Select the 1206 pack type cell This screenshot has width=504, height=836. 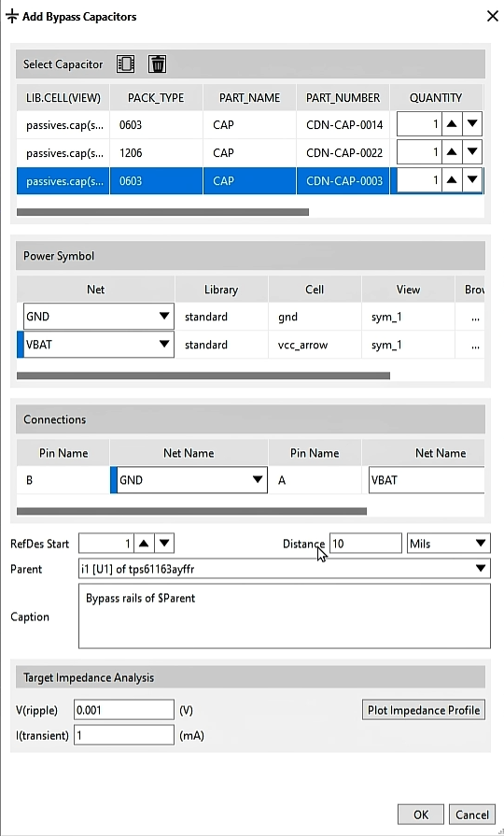(156, 153)
